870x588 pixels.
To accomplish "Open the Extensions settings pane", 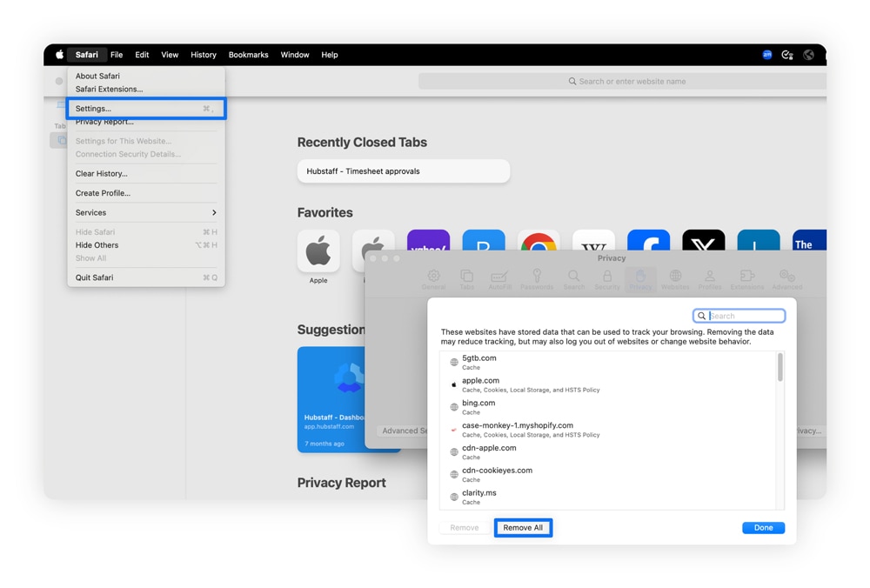I will click(x=749, y=277).
